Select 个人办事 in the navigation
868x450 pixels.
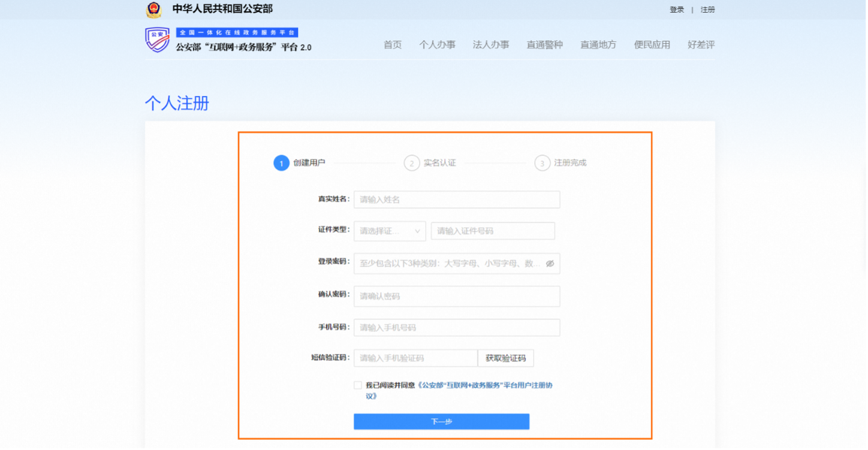438,44
